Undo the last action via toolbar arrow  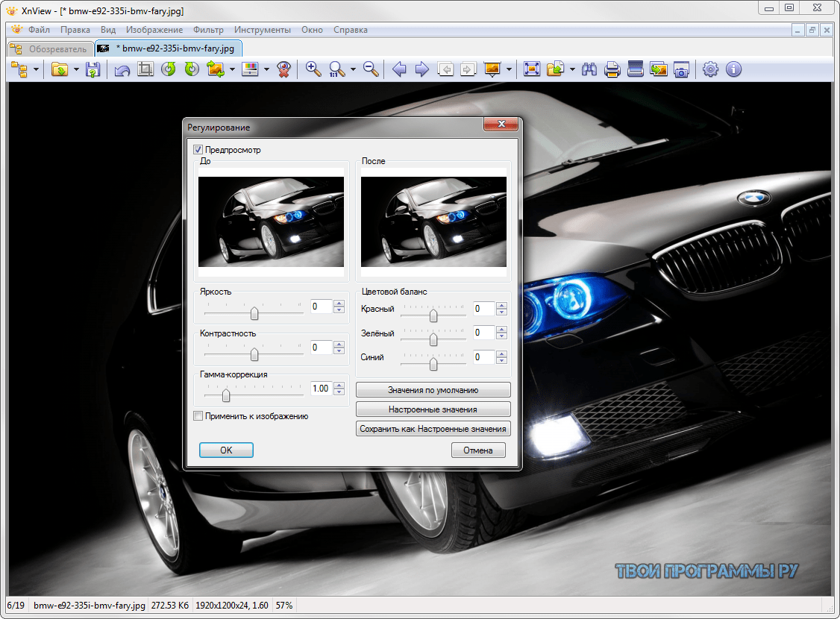pyautogui.click(x=122, y=69)
